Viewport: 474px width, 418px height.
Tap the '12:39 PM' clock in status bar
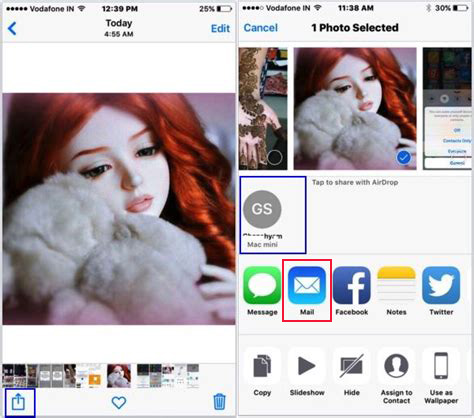coord(120,9)
